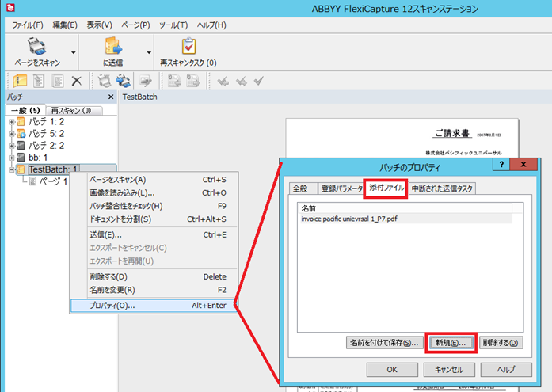Click the first document export toolbar icon
Screen dimensions: 552x392
174,81
